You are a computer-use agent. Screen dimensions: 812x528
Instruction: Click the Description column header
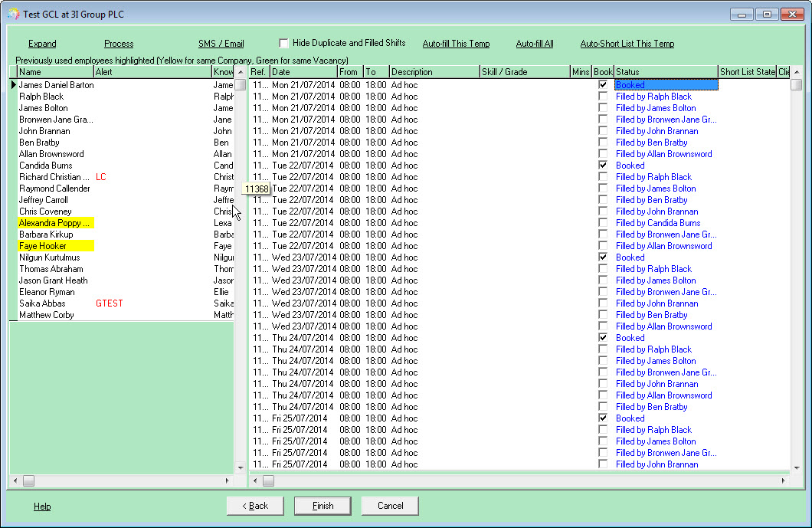pos(434,72)
